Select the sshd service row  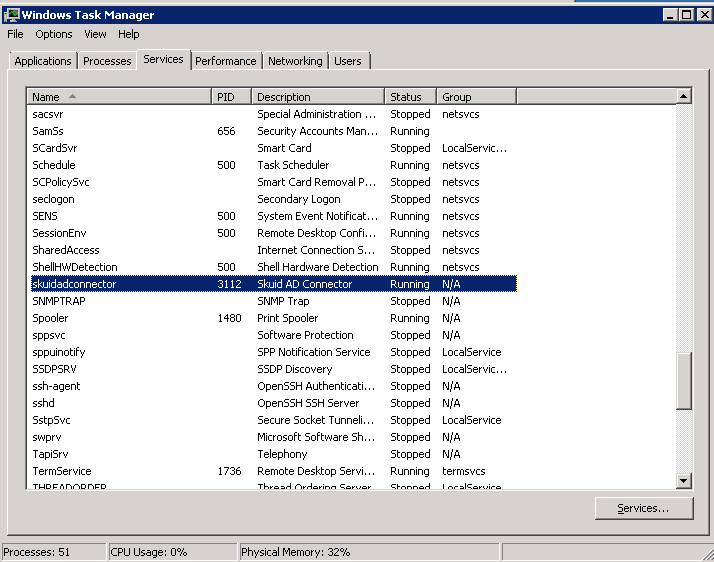coord(274,403)
